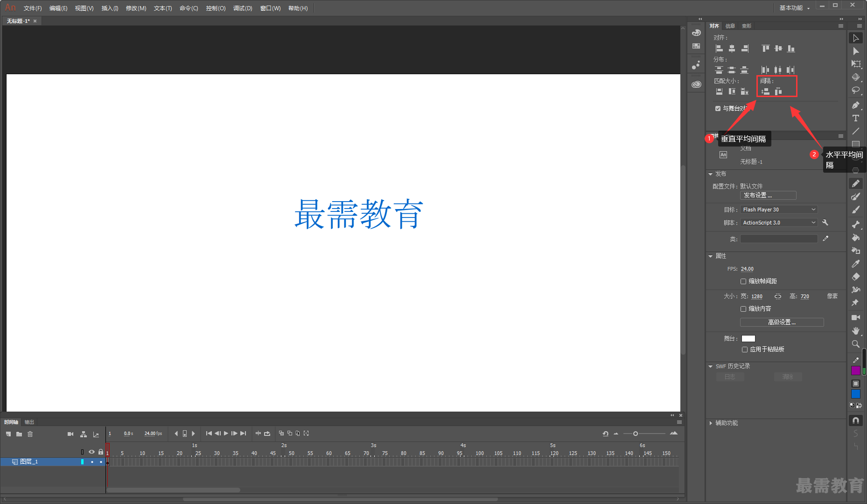
Task: Click the blue fill color swatch
Action: (856, 394)
